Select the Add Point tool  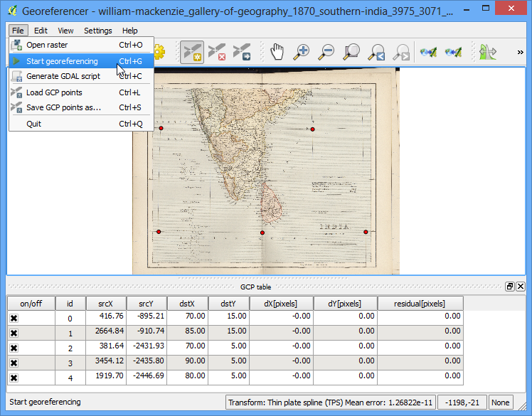tap(192, 52)
